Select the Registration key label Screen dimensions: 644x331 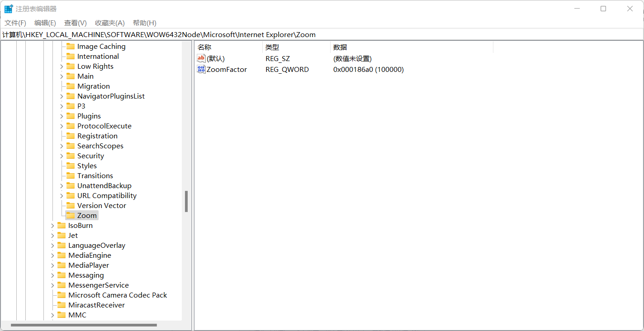(x=97, y=136)
